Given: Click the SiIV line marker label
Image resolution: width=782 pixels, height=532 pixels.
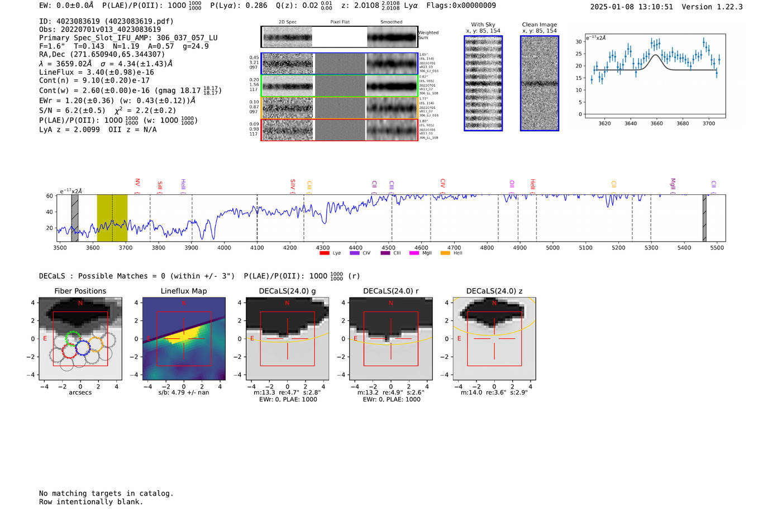Looking at the screenshot, I should point(293,184).
